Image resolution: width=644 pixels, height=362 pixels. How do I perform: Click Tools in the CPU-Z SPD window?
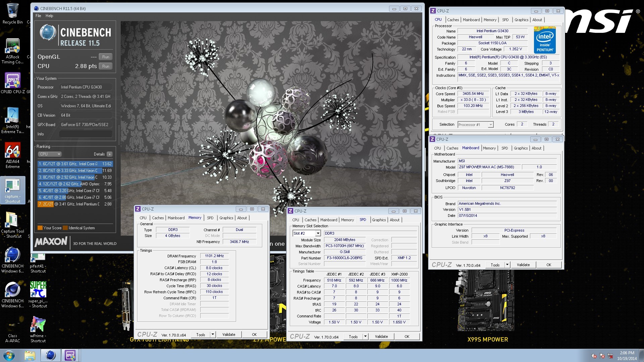coord(353,337)
